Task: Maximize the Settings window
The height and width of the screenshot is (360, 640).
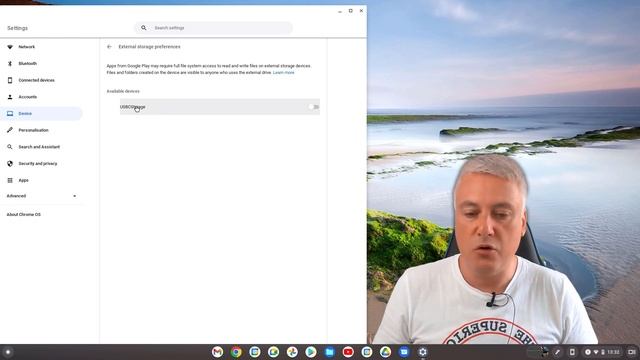Action: (x=351, y=11)
